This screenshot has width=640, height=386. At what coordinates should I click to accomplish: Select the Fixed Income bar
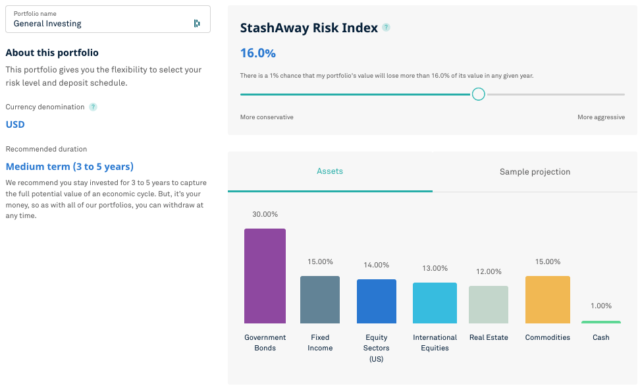(x=320, y=299)
